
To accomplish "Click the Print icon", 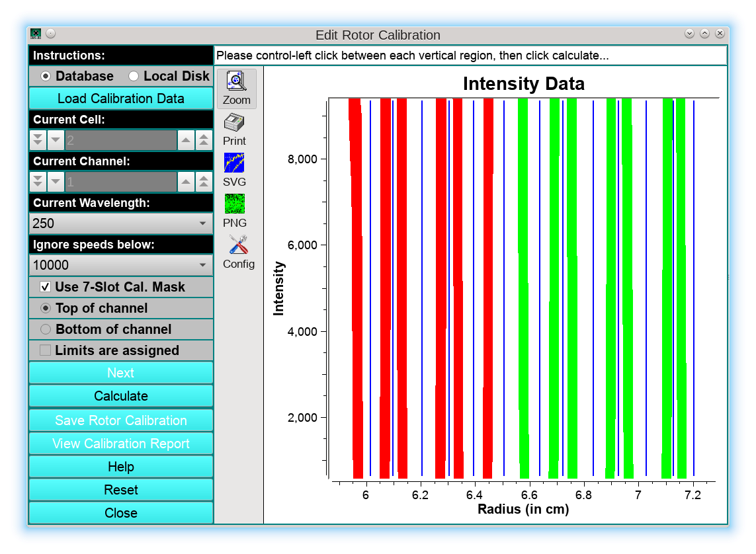I will (234, 129).
